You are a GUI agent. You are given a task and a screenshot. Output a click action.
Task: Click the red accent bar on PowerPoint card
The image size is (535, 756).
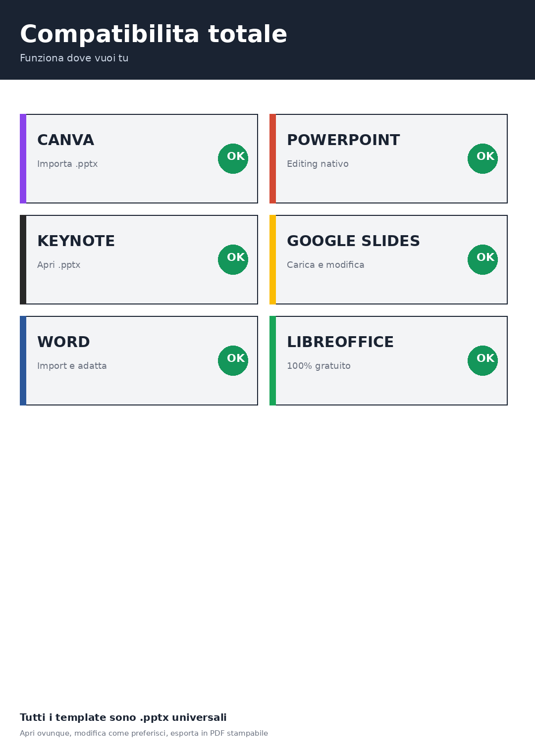pos(272,159)
